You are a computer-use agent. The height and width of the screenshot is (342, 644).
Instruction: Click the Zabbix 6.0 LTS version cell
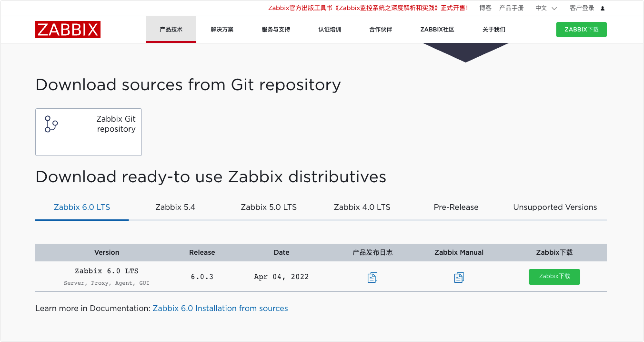click(106, 271)
